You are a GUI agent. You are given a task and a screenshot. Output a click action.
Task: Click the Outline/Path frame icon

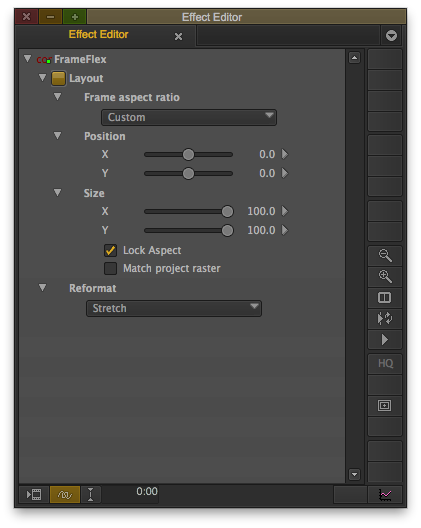pos(385,405)
